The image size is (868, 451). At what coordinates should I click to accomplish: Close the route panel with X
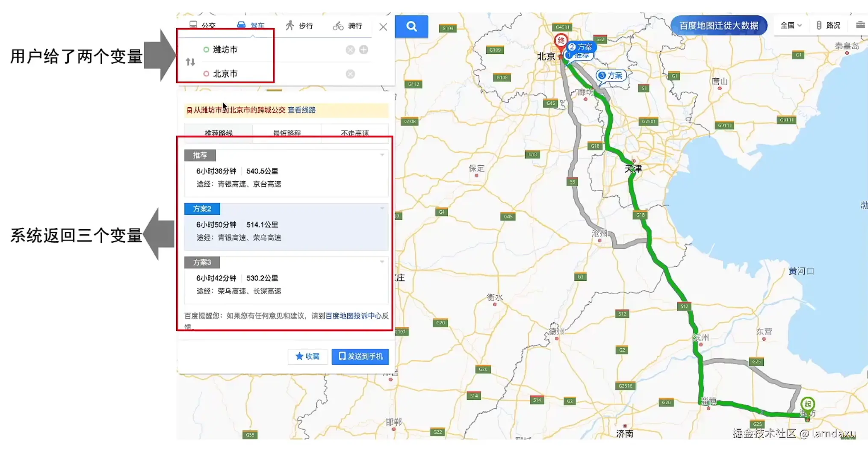click(383, 27)
